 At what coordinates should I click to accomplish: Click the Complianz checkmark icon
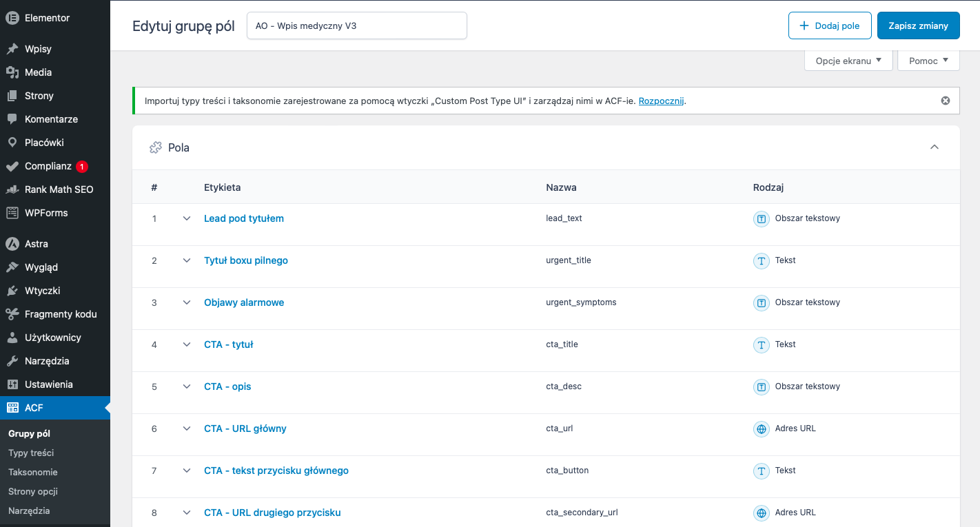(12, 166)
